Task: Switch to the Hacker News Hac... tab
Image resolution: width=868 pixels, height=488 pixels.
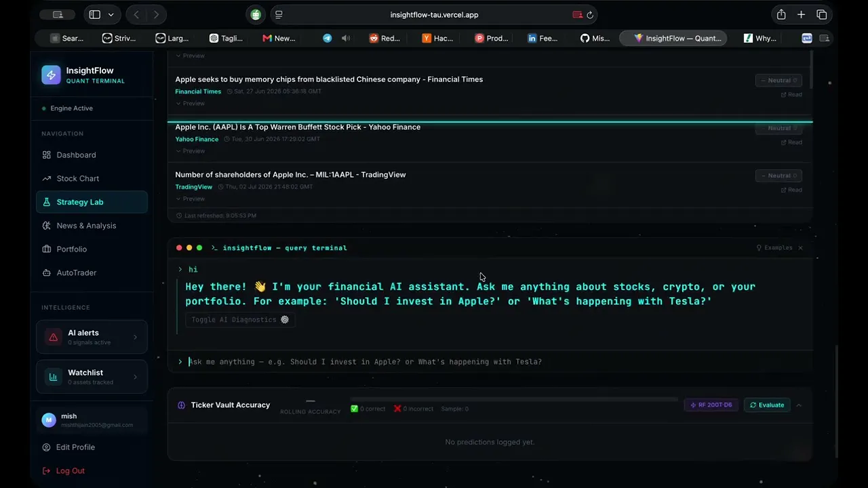Action: pyautogui.click(x=437, y=39)
